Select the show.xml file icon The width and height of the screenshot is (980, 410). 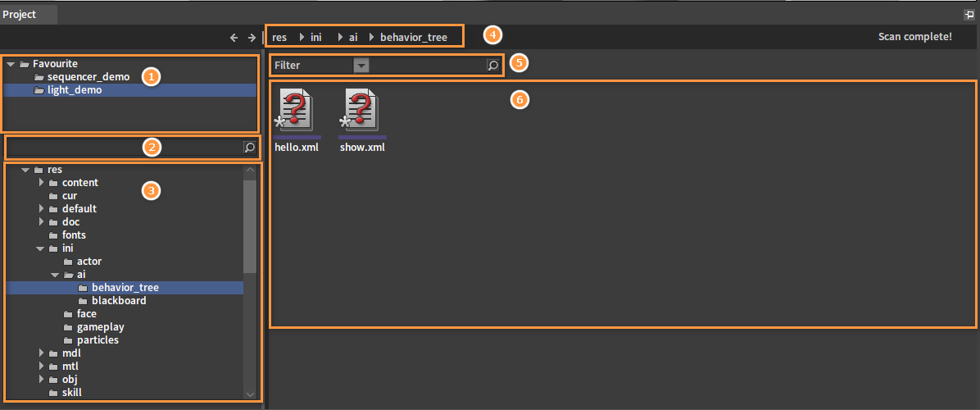click(x=361, y=112)
